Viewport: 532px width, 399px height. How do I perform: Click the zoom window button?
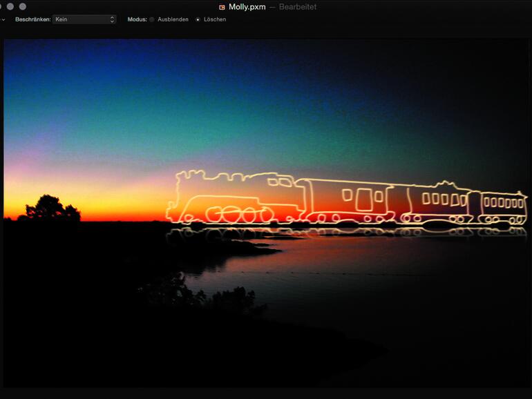coord(23,6)
